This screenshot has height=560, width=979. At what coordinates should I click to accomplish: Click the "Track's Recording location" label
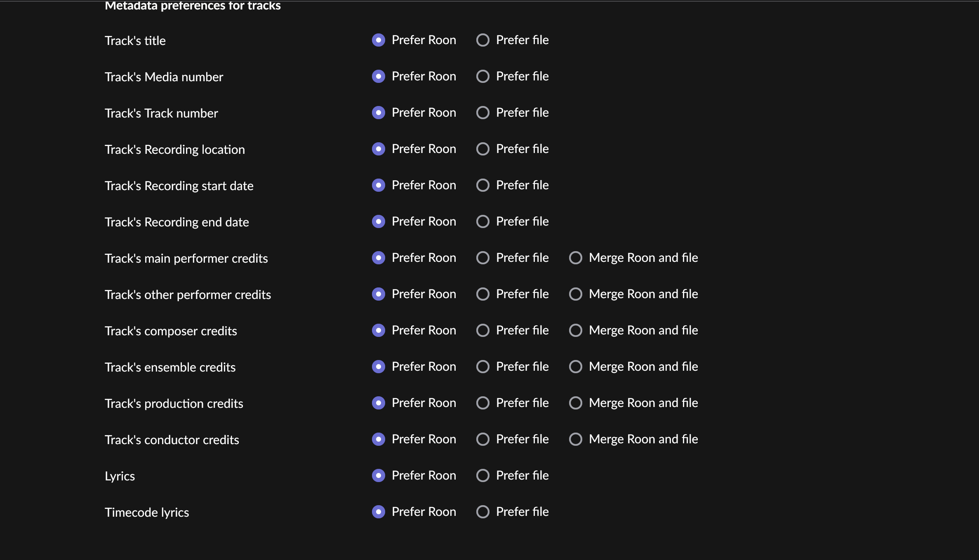click(175, 149)
